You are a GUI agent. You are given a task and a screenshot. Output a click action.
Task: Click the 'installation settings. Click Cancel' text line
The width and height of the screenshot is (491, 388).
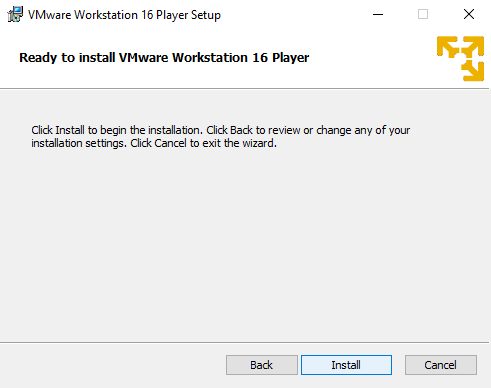pos(154,143)
